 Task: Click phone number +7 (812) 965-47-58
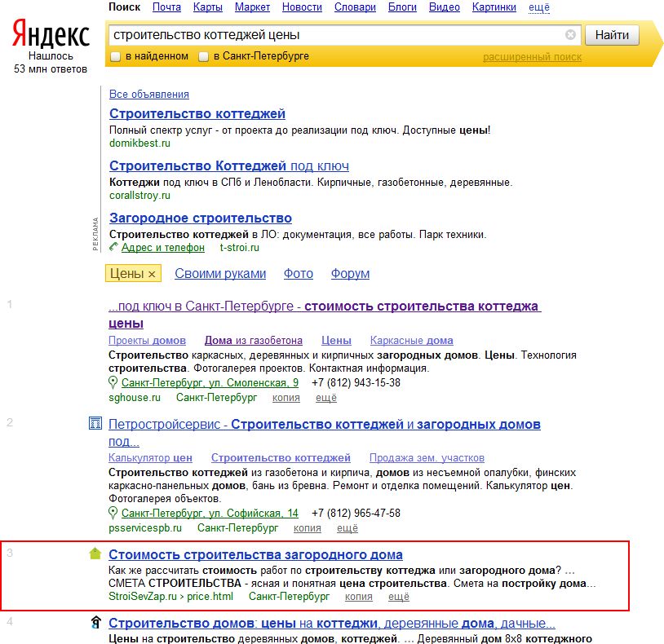[356, 513]
